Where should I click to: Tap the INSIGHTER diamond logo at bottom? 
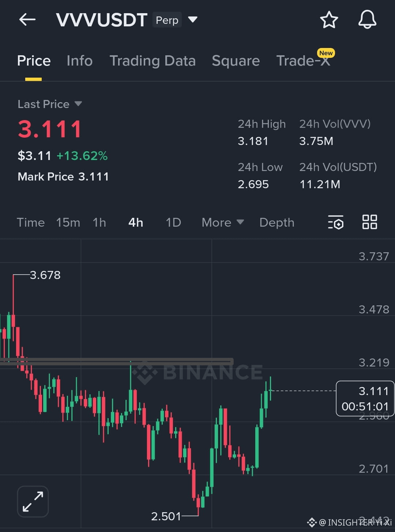click(313, 523)
